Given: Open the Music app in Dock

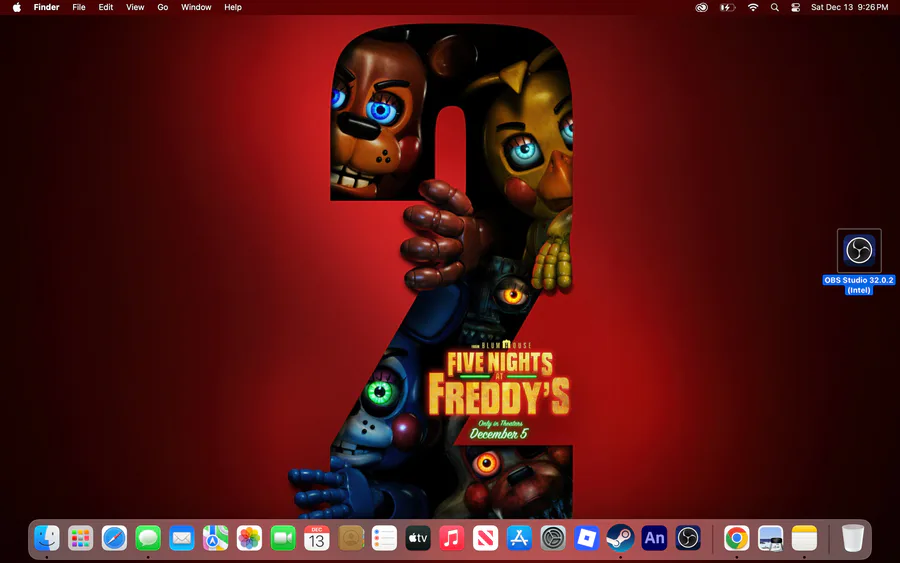Looking at the screenshot, I should [452, 538].
